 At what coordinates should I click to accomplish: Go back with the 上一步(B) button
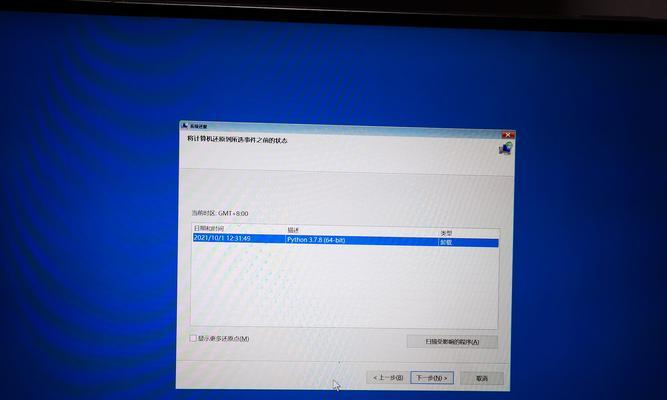[388, 378]
